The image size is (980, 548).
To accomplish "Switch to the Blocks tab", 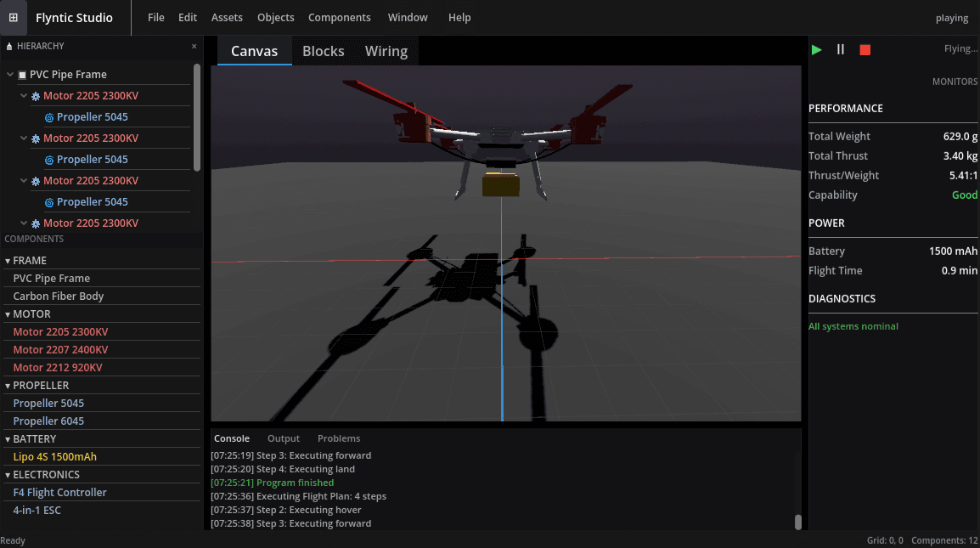I will click(323, 51).
